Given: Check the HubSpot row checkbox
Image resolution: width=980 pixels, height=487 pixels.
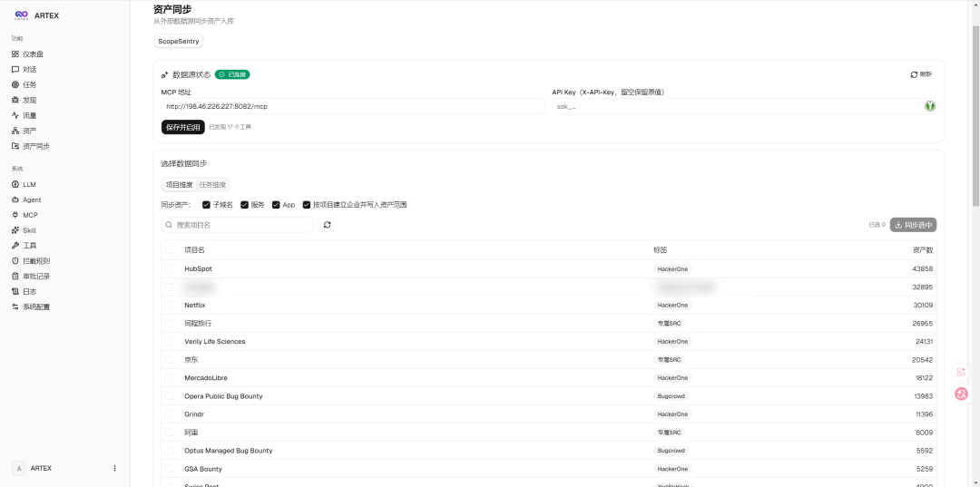Looking at the screenshot, I should tap(170, 269).
